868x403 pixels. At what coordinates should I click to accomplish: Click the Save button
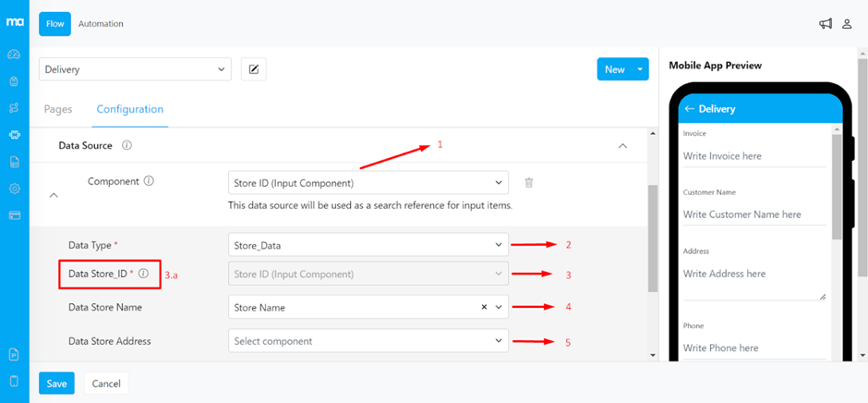[56, 384]
